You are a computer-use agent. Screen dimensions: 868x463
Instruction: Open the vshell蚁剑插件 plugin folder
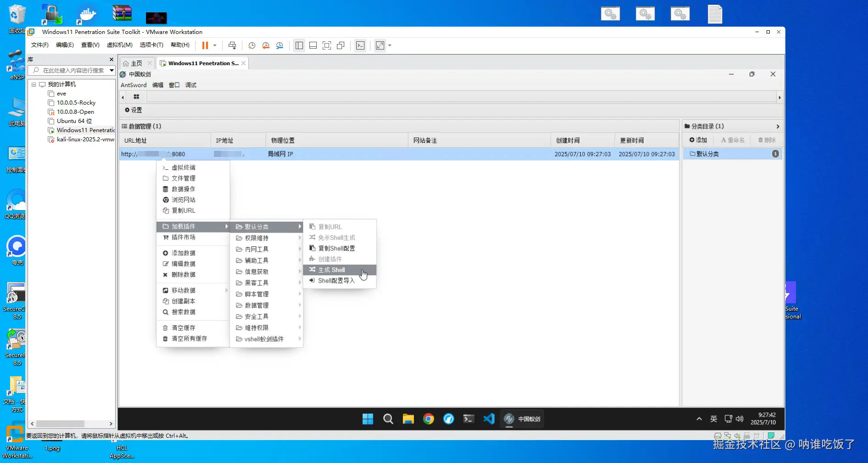point(266,339)
